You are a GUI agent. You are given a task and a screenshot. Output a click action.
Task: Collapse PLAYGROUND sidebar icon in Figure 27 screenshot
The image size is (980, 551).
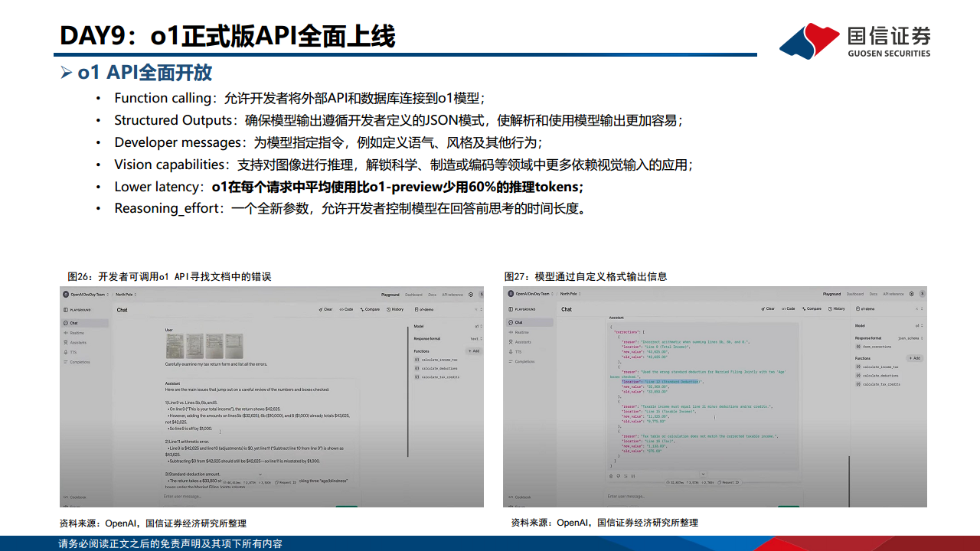[511, 309]
